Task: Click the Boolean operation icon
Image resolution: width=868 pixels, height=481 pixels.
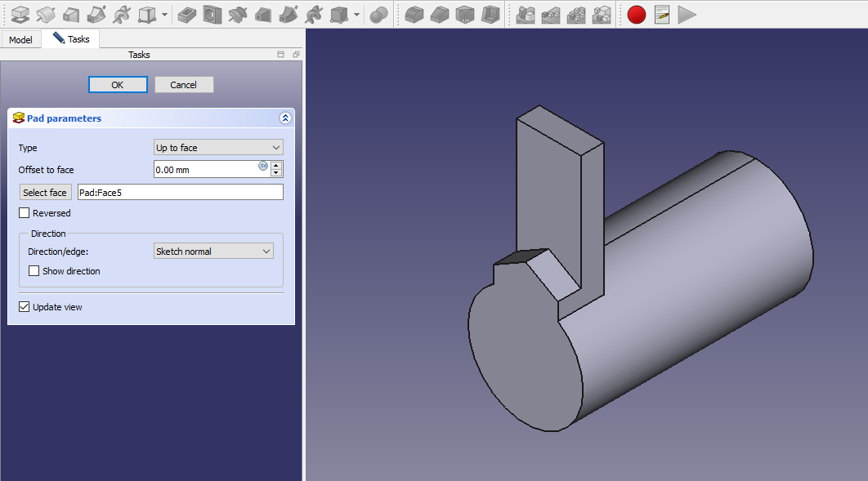Action: click(x=378, y=14)
